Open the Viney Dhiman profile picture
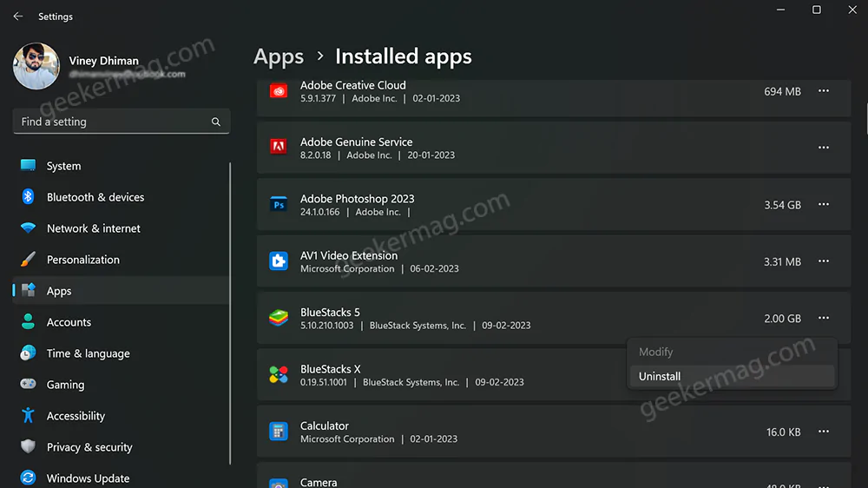868x488 pixels. 36,66
